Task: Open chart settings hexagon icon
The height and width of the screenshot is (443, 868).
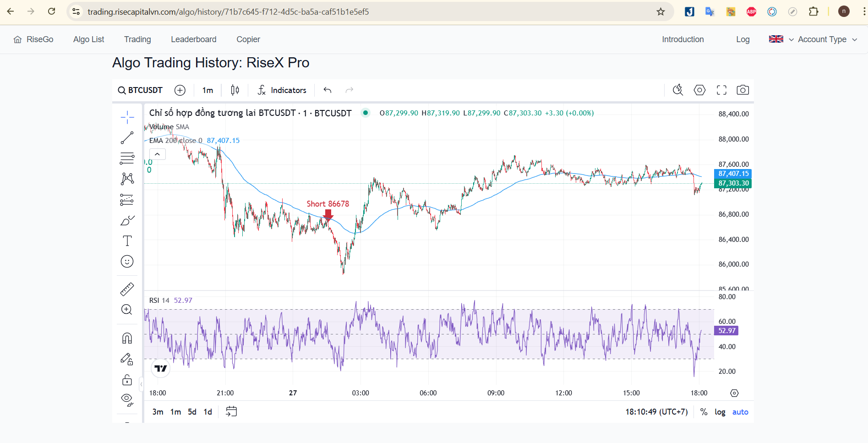Action: click(x=699, y=90)
